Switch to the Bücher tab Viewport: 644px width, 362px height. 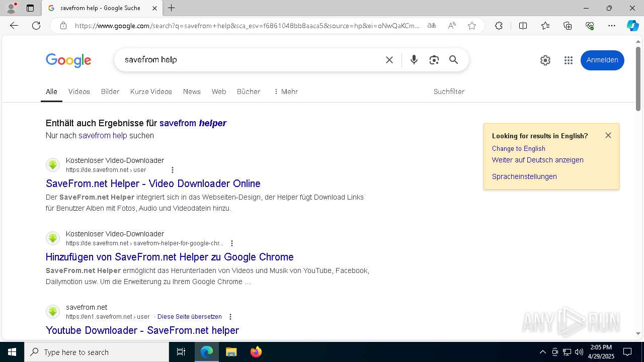pyautogui.click(x=249, y=92)
